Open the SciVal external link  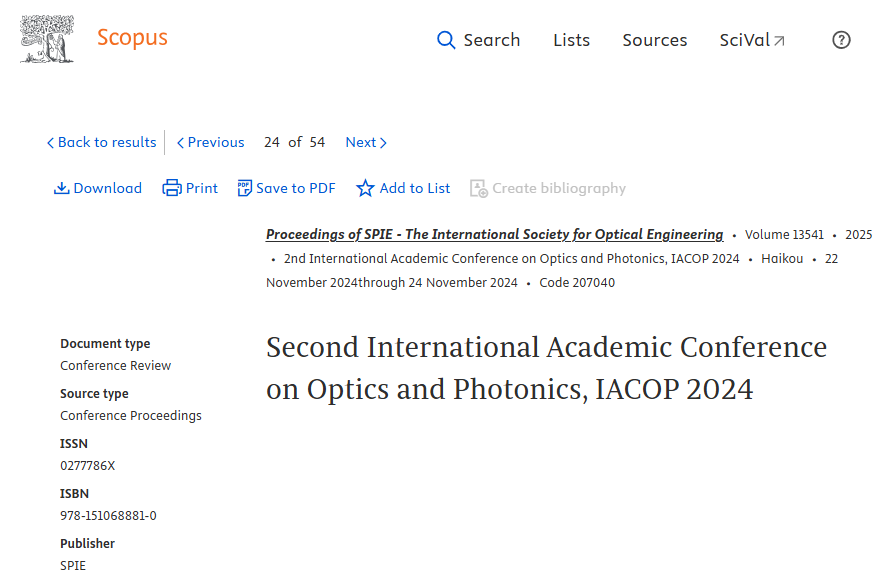(752, 40)
